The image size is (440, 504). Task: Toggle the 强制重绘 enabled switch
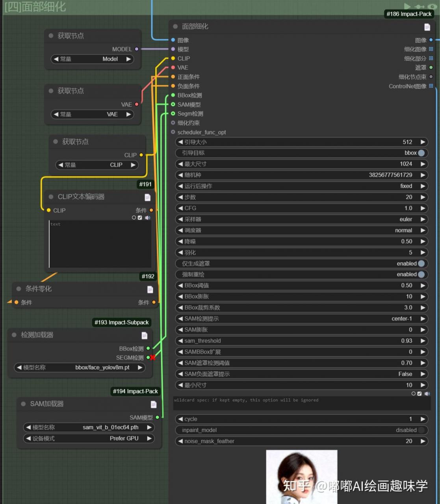(x=421, y=274)
